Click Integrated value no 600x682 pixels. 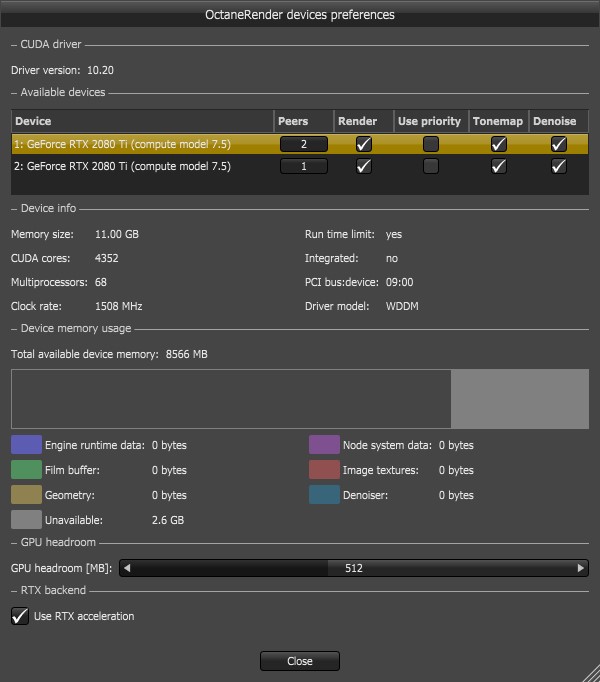click(x=392, y=258)
